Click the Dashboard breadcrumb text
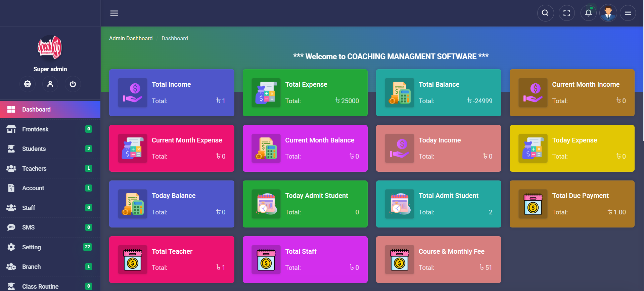The image size is (644, 291). [x=175, y=39]
